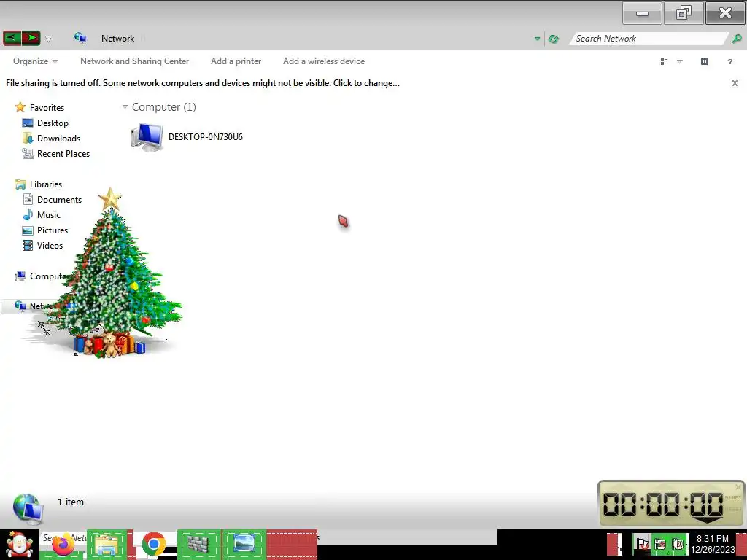Screen dimensions: 747x560
Task: Open Network and Sharing Center
Action: point(134,61)
